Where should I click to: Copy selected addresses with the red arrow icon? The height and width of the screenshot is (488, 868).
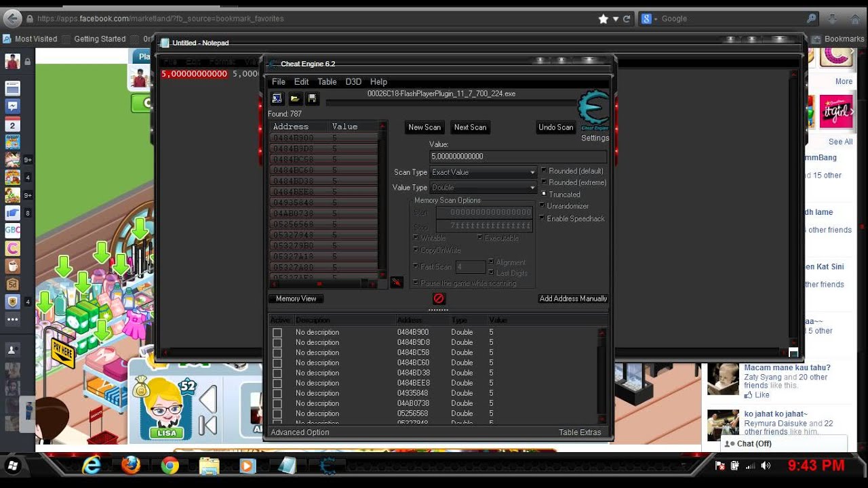(x=397, y=282)
